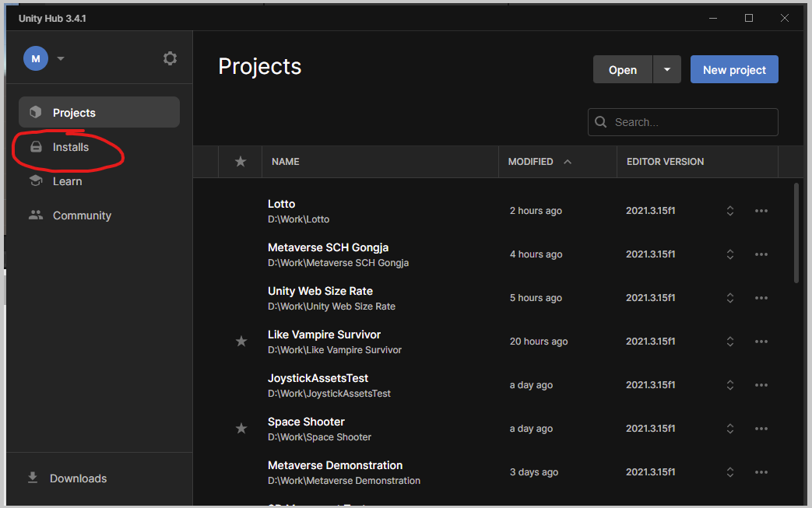Image resolution: width=812 pixels, height=508 pixels.
Task: Create a New project
Action: (x=734, y=70)
